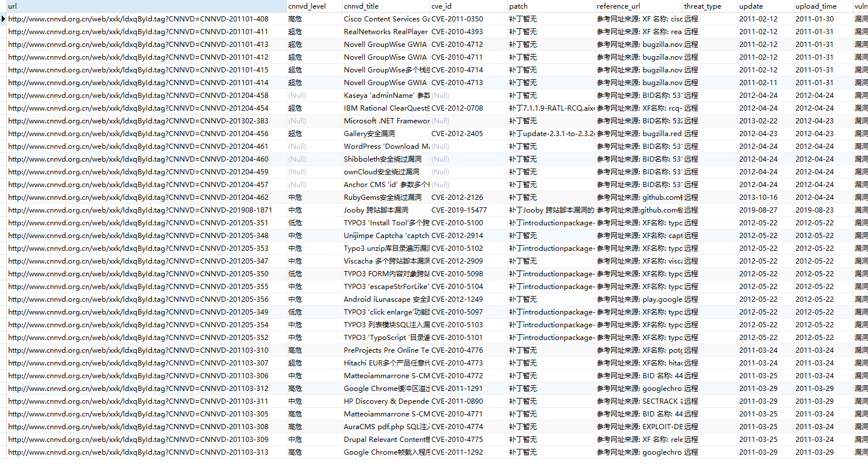
Task: Click URL cell ending CNNVD-201205-351
Action: pyautogui.click(x=147, y=223)
